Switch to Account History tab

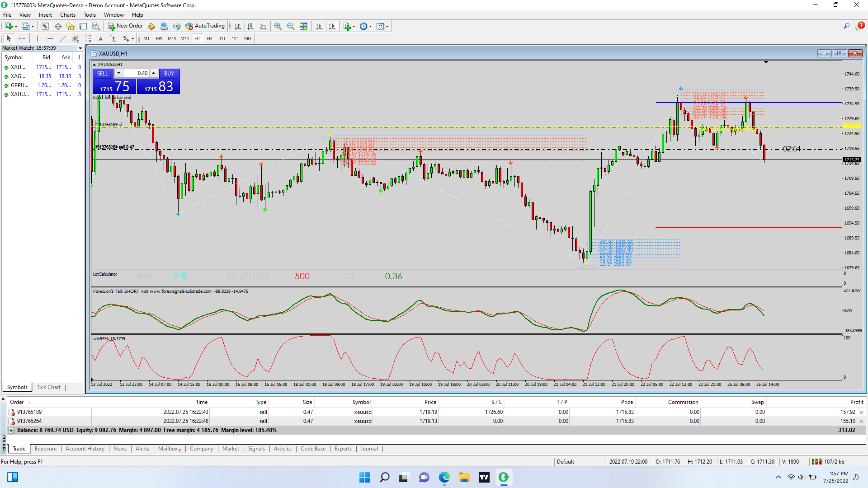(x=85, y=449)
